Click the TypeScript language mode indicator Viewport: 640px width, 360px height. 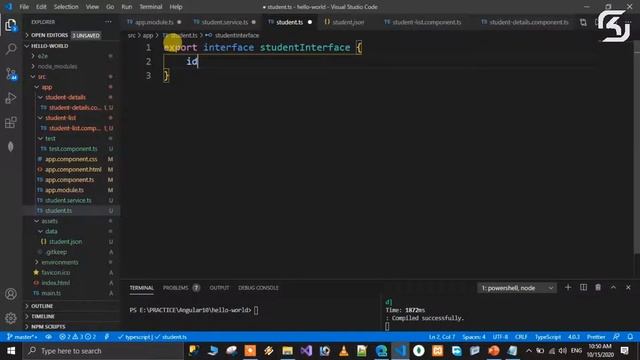click(548, 337)
